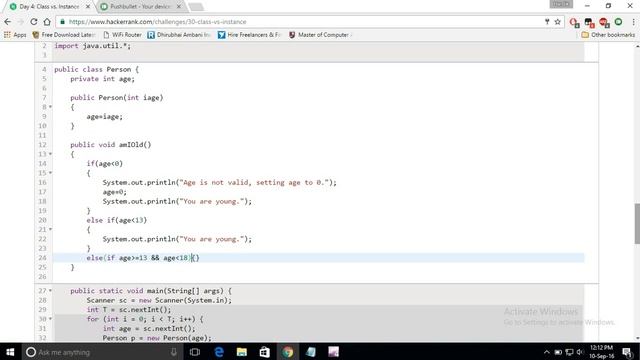This screenshot has width=640, height=360.
Task: Close the Day 4 Class vs. Instance tab
Action: pyautogui.click(x=88, y=7)
